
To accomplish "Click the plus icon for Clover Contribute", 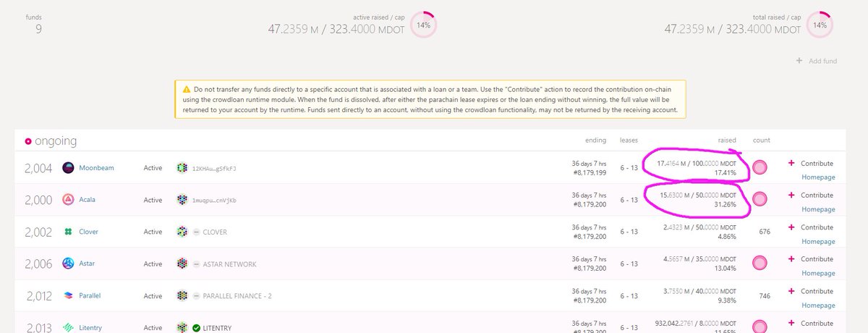I will coord(791,227).
